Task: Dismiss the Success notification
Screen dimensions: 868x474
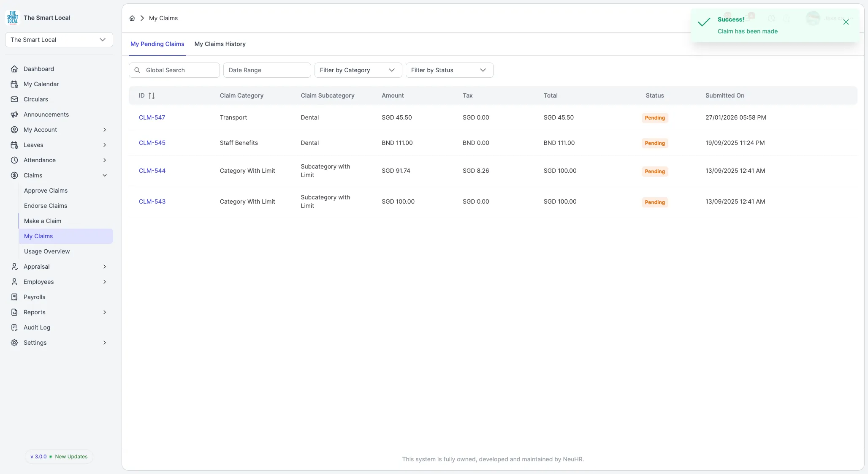Action: point(846,22)
